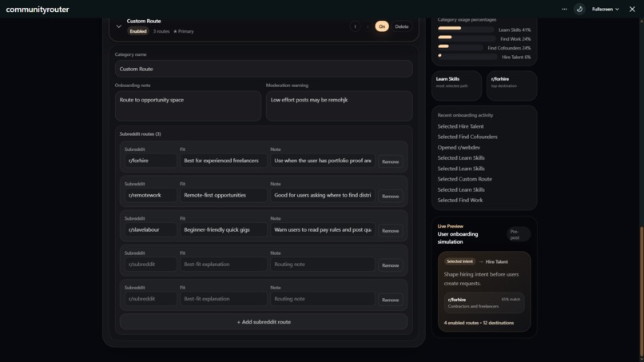644x362 pixels.
Task: Click '4 enabled routes • 12 destinations' text
Action: click(x=479, y=323)
